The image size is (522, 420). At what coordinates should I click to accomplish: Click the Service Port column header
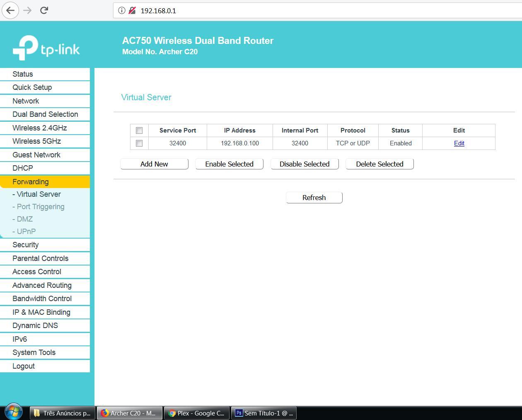(178, 130)
